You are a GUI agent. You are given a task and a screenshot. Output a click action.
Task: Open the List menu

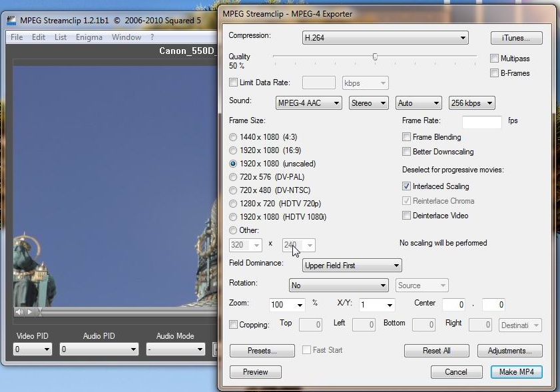click(x=61, y=37)
